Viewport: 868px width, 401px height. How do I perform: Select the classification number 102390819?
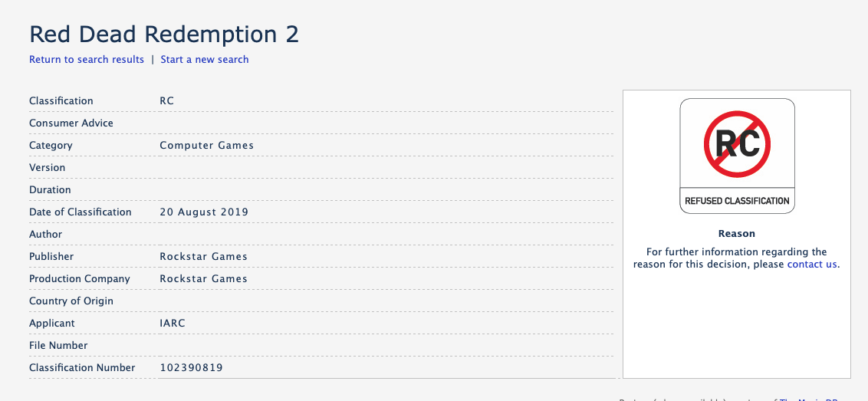pos(191,367)
